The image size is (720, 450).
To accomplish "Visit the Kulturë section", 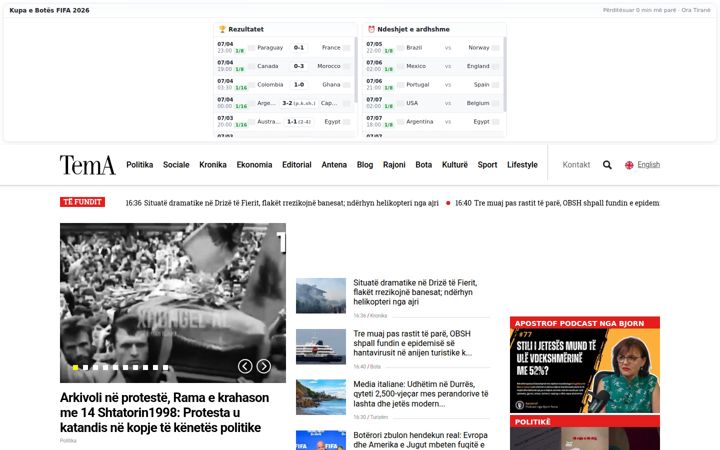I will [x=455, y=165].
